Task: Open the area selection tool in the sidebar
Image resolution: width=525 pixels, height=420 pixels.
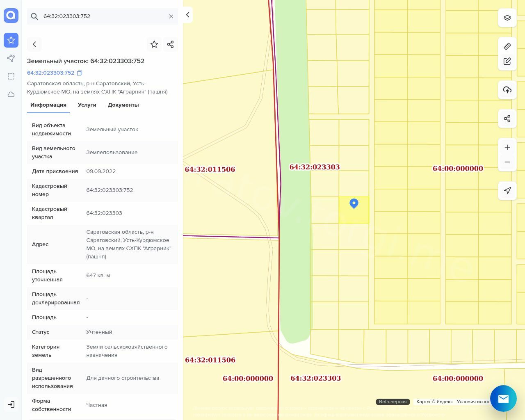Action: (x=11, y=76)
